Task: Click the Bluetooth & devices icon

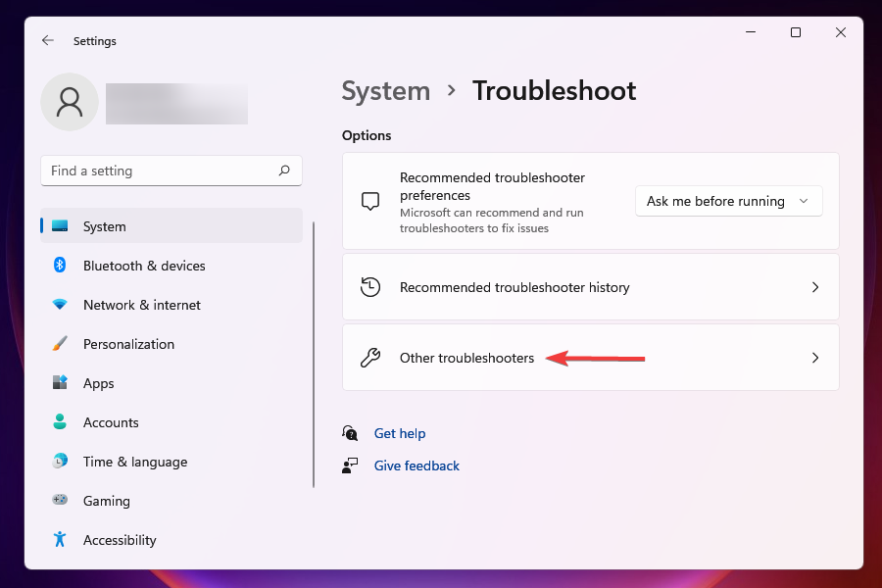Action: coord(60,266)
